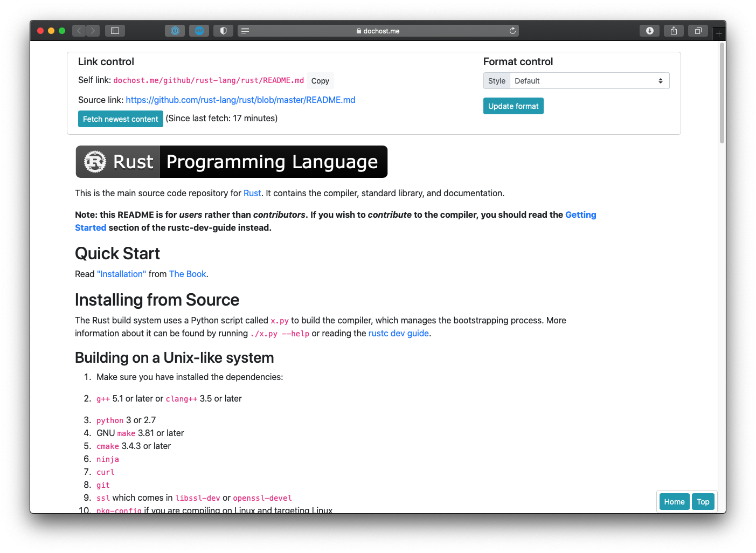756x553 pixels.
Task: Click the "Since last fetch: 17 minutes" text
Action: click(x=221, y=118)
